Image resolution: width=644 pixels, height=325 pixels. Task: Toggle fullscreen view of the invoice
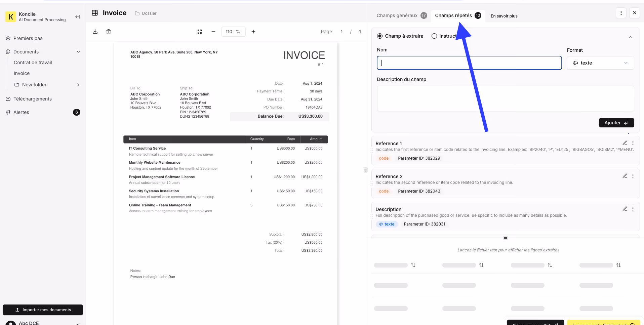pos(200,32)
